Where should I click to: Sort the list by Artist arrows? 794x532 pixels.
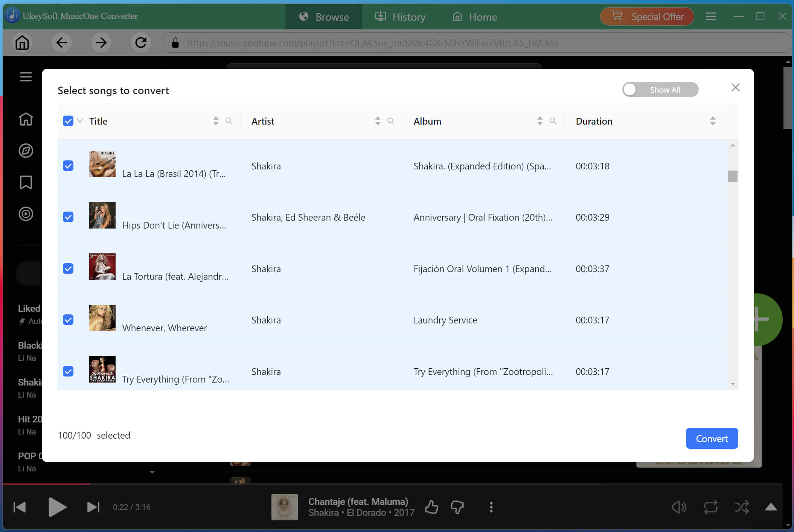[x=378, y=121]
